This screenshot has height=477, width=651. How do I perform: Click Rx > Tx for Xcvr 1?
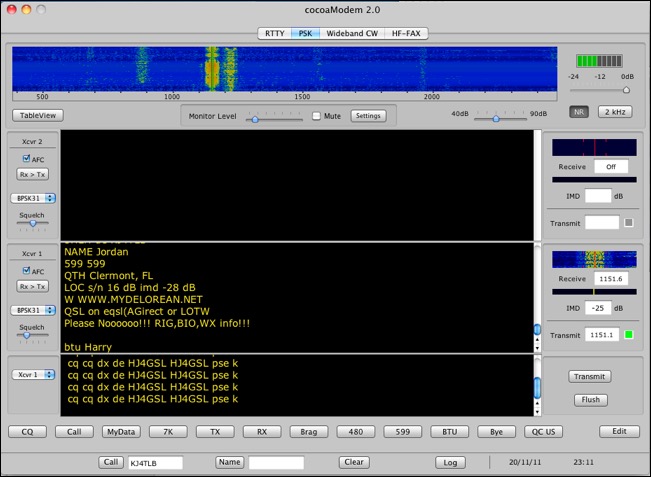(x=32, y=286)
